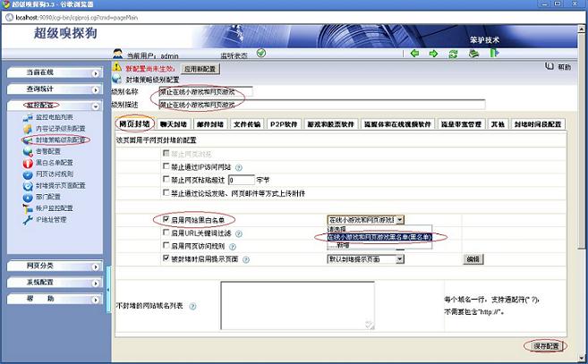588x364 pixels.
Task: Open the 默认封堵提示页面 dropdown
Action: pos(365,258)
